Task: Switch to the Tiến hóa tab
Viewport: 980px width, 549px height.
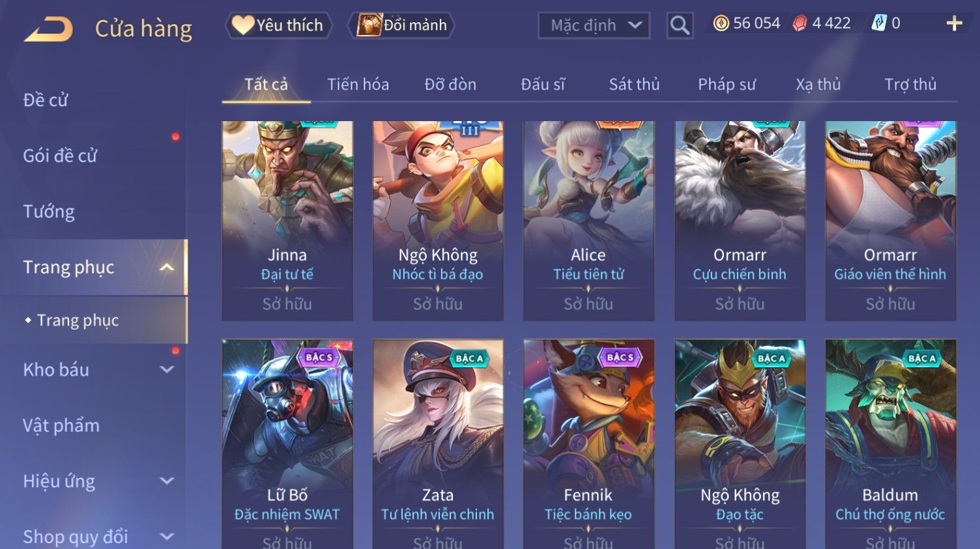Action: (x=358, y=85)
